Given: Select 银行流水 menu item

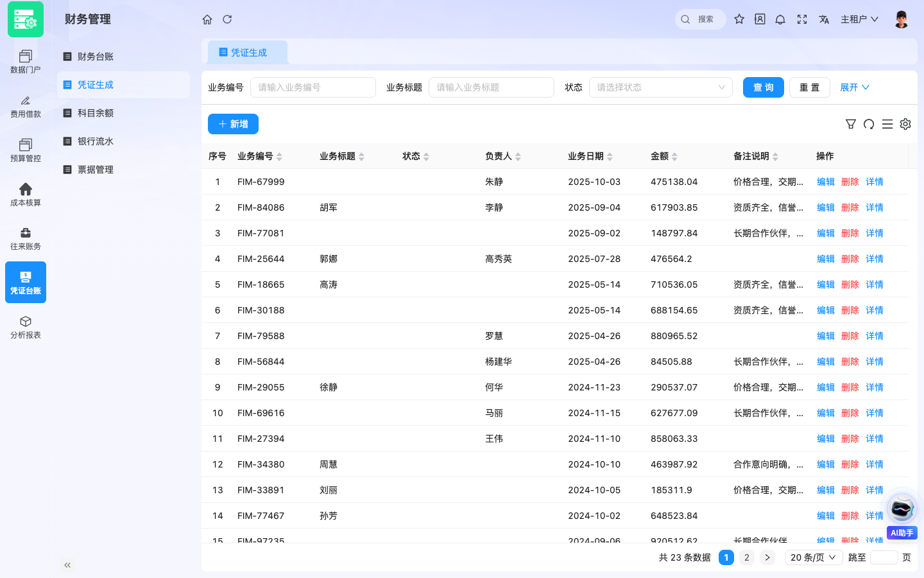Looking at the screenshot, I should (x=123, y=141).
